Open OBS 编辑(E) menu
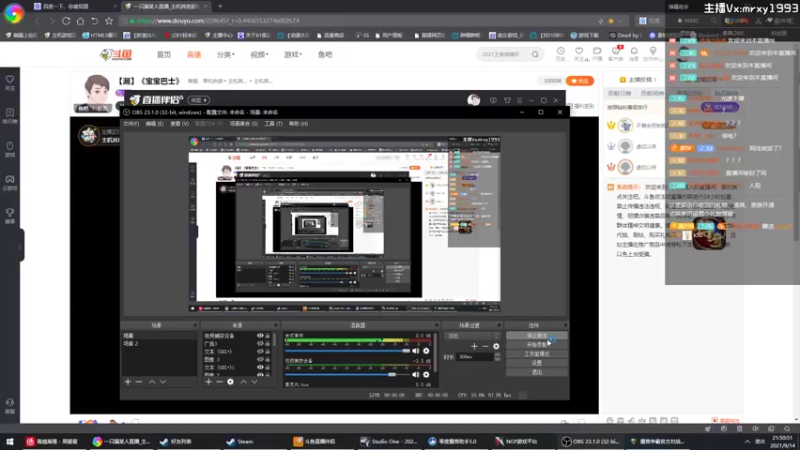The image size is (800, 450). (x=154, y=123)
